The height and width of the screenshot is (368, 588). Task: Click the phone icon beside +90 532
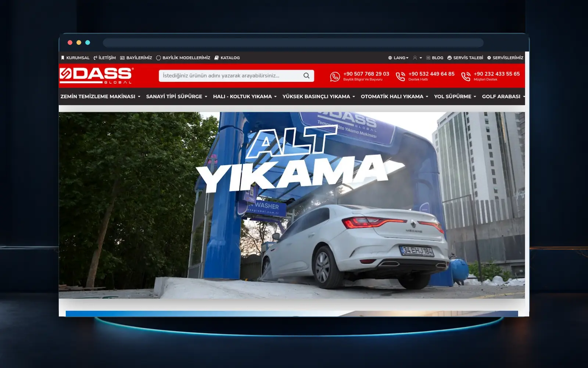click(x=400, y=76)
